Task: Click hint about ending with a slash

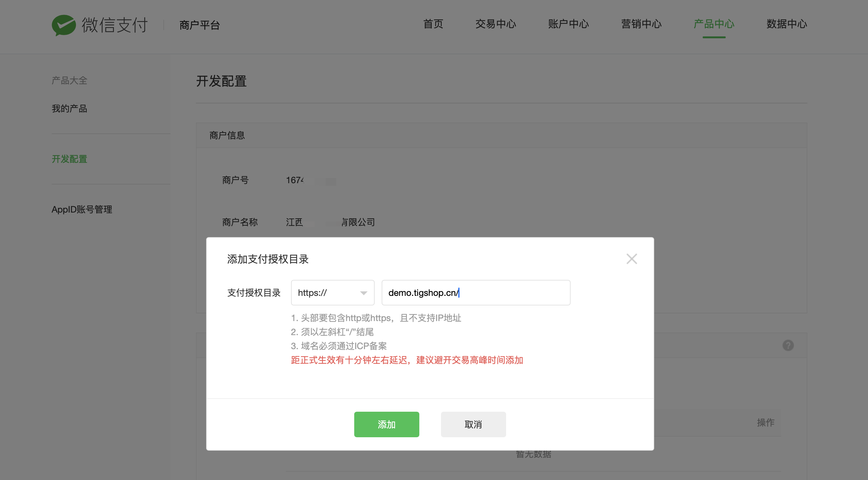Action: click(x=332, y=332)
